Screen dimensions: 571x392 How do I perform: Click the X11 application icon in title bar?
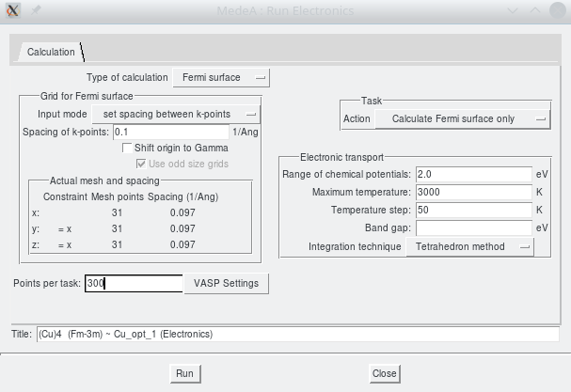pyautogui.click(x=13, y=10)
